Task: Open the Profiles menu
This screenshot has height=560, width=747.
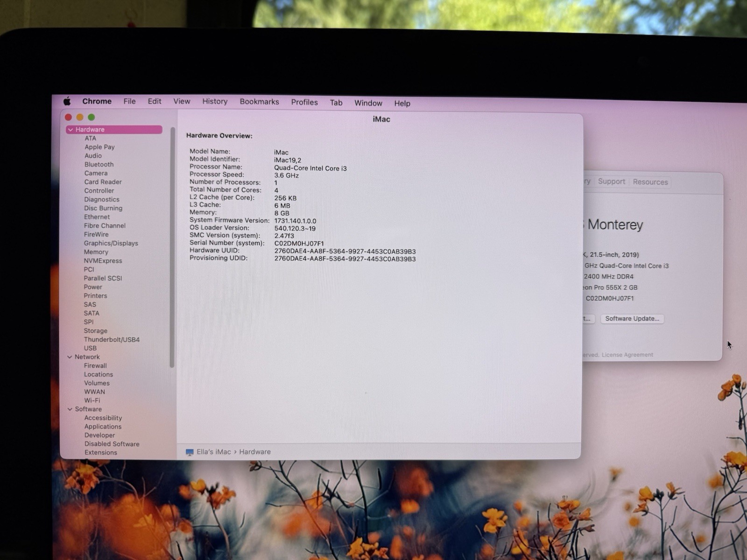Action: [x=304, y=102]
